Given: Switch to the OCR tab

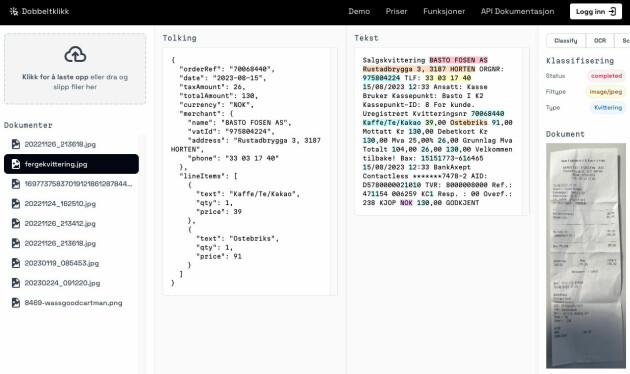Looking at the screenshot, I should click(600, 41).
